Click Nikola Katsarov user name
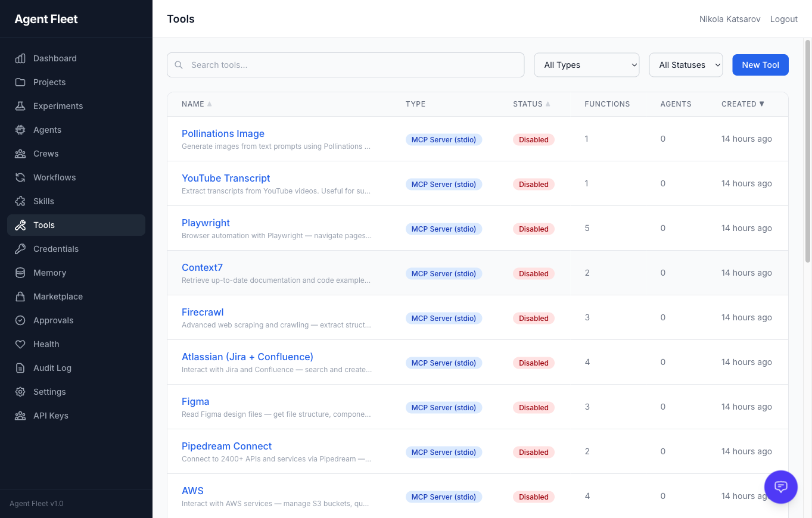 (730, 19)
